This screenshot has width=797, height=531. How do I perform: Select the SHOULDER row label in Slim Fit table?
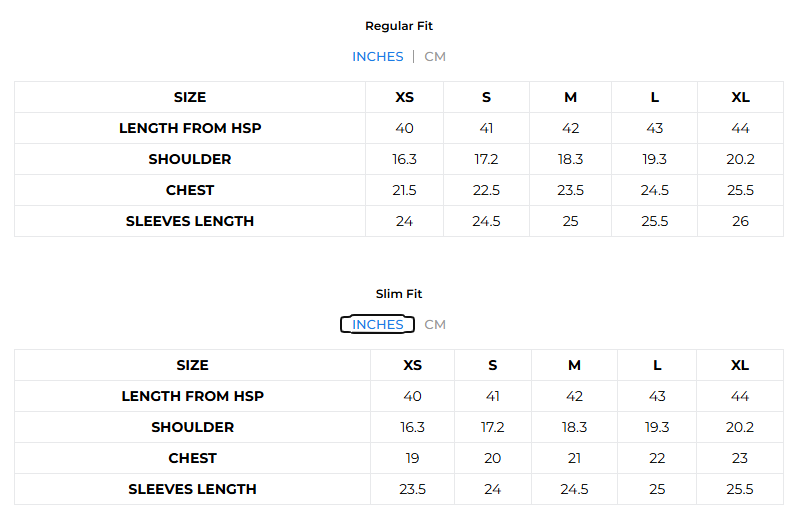(x=192, y=427)
